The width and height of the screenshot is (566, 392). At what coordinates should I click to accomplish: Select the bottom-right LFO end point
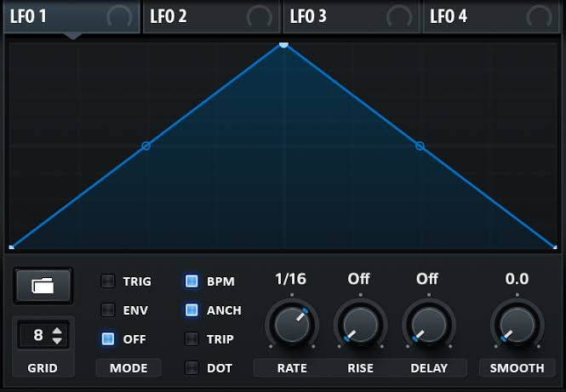[x=555, y=247]
